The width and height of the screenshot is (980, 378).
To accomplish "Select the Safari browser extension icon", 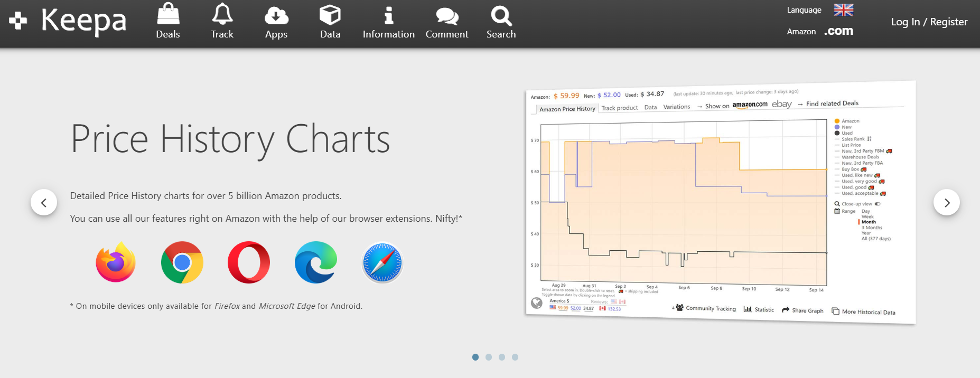I will tap(382, 262).
